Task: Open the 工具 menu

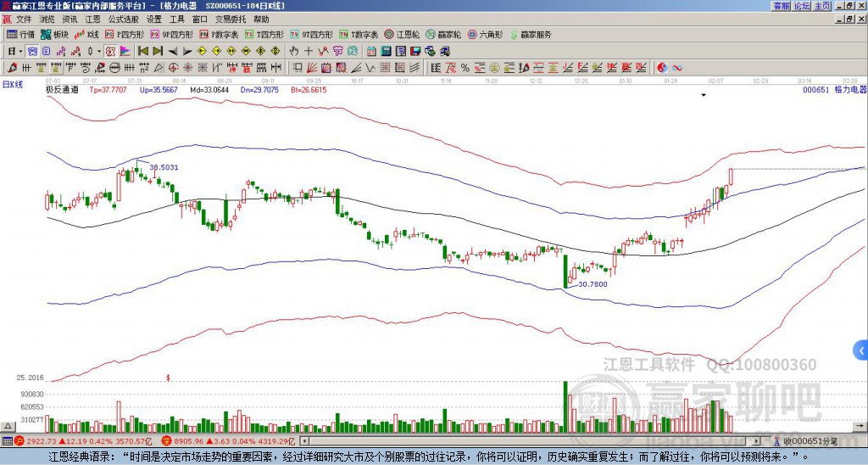Action: pos(176,20)
